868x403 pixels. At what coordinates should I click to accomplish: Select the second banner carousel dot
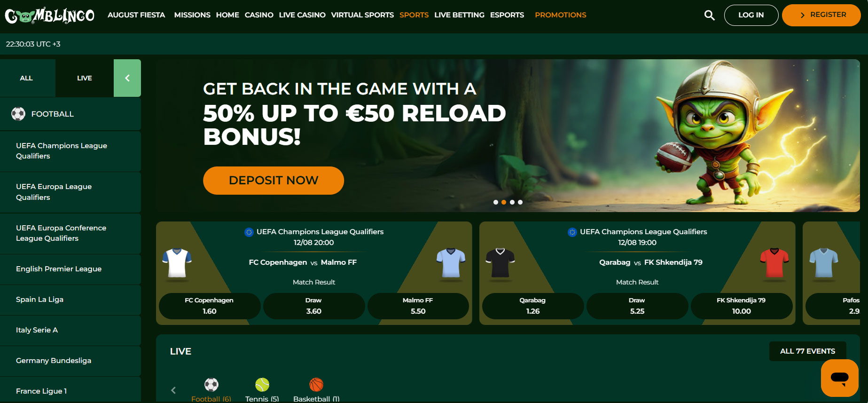pos(504,202)
